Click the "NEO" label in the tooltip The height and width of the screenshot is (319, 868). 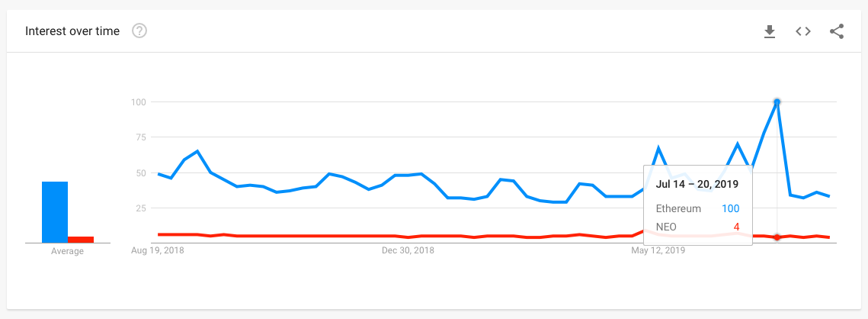[x=665, y=227]
